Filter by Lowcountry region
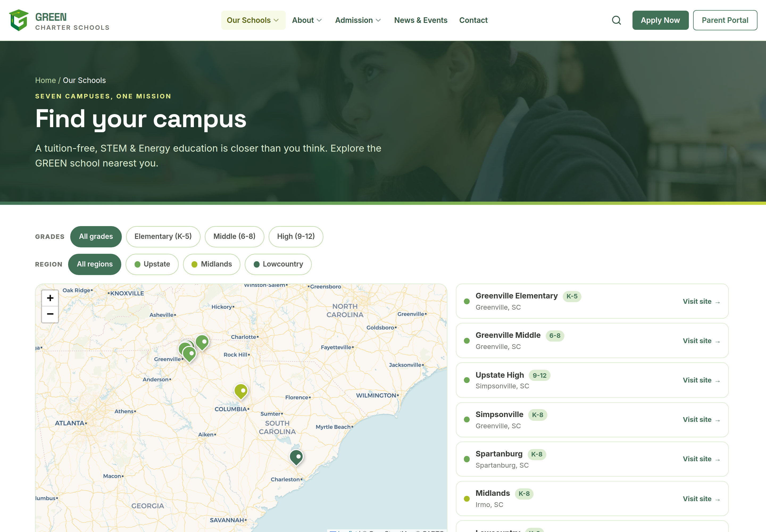Screen dimensions: 766x532 [278, 264]
